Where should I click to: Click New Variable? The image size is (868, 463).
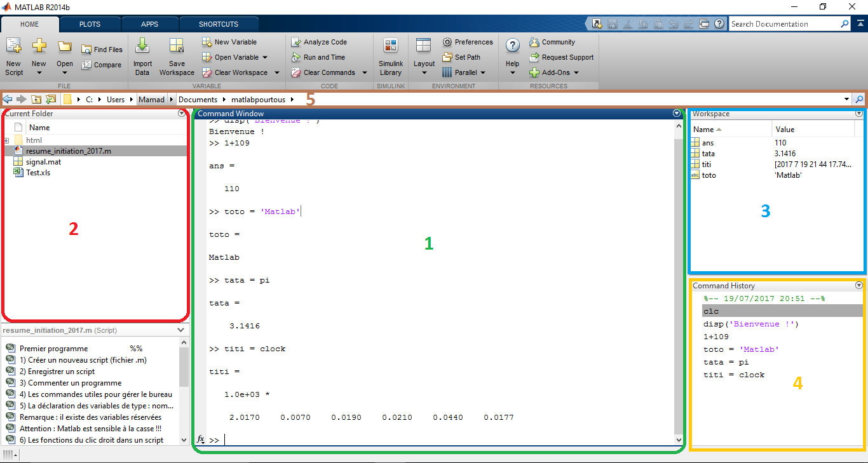point(229,42)
